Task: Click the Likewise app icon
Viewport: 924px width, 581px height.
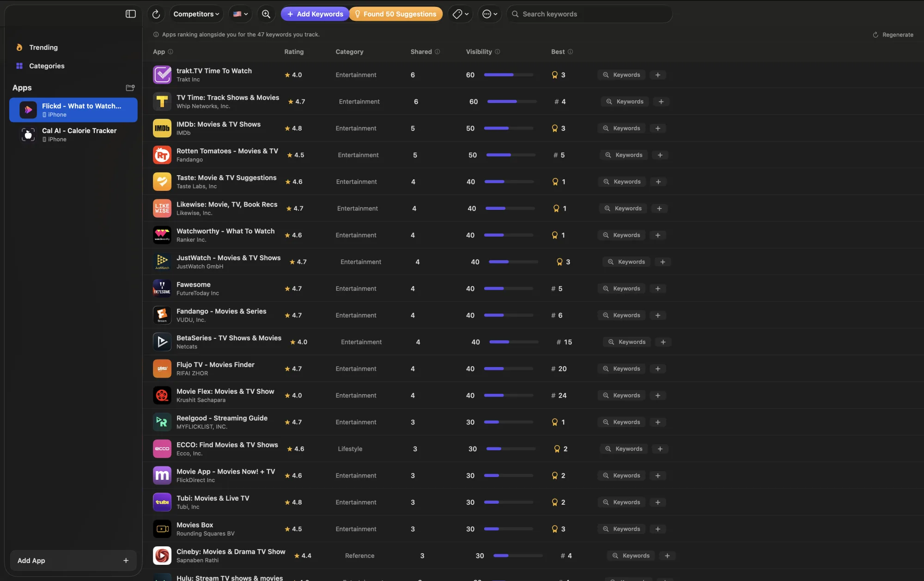Action: [162, 208]
